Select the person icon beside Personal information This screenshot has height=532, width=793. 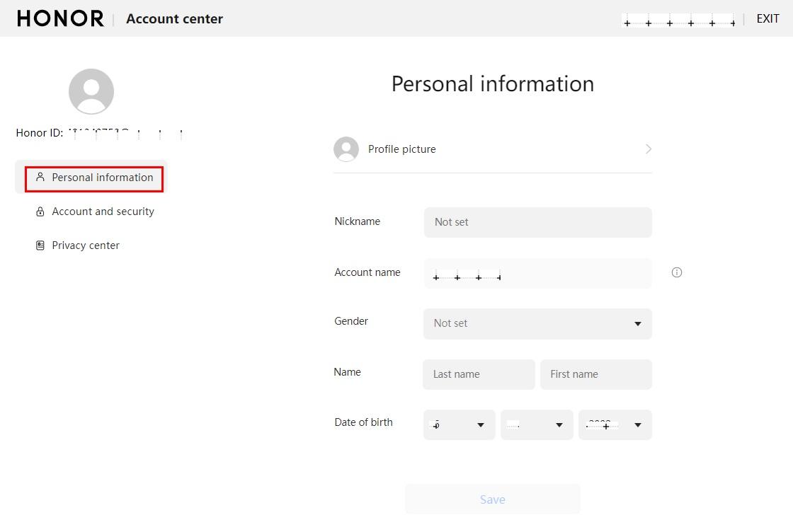40,178
